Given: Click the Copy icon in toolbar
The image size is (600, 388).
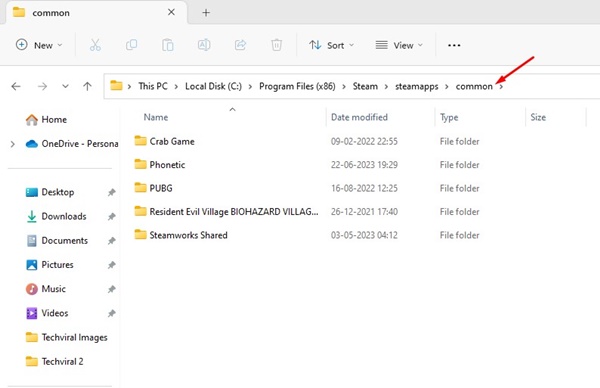Looking at the screenshot, I should [x=131, y=45].
